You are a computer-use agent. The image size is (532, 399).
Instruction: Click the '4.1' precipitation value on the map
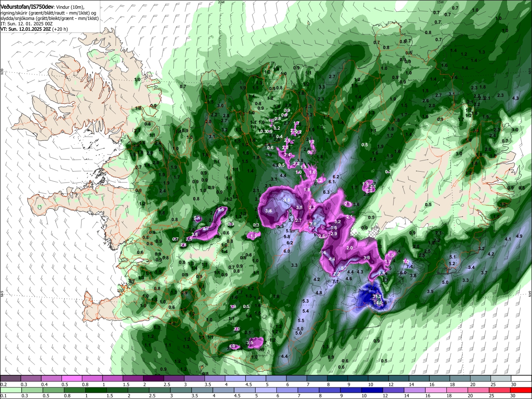(x=507, y=239)
